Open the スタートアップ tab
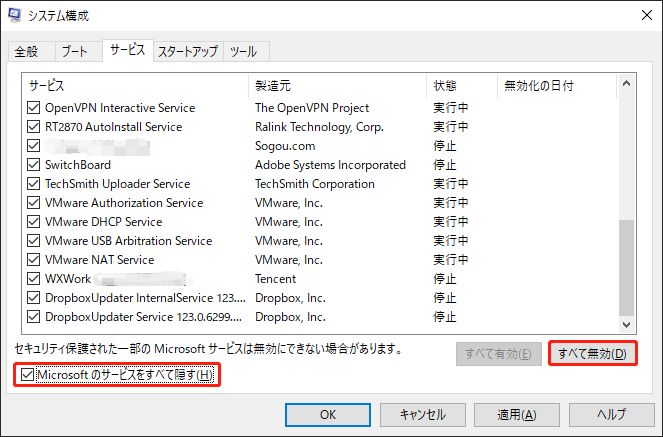The height and width of the screenshot is (437, 663). 188,52
